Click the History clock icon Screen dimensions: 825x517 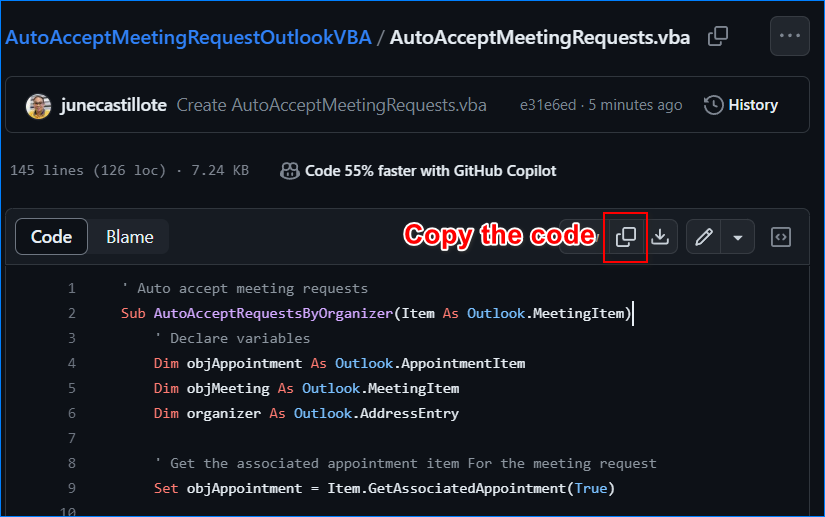click(713, 105)
